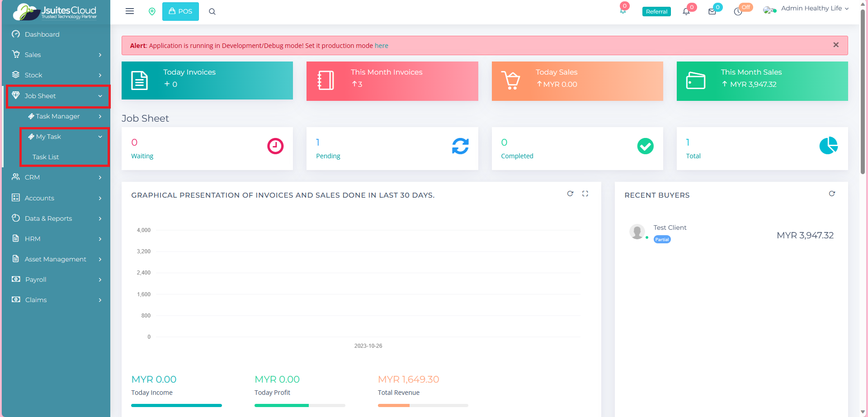Go to Dashboard in sidebar

42,34
